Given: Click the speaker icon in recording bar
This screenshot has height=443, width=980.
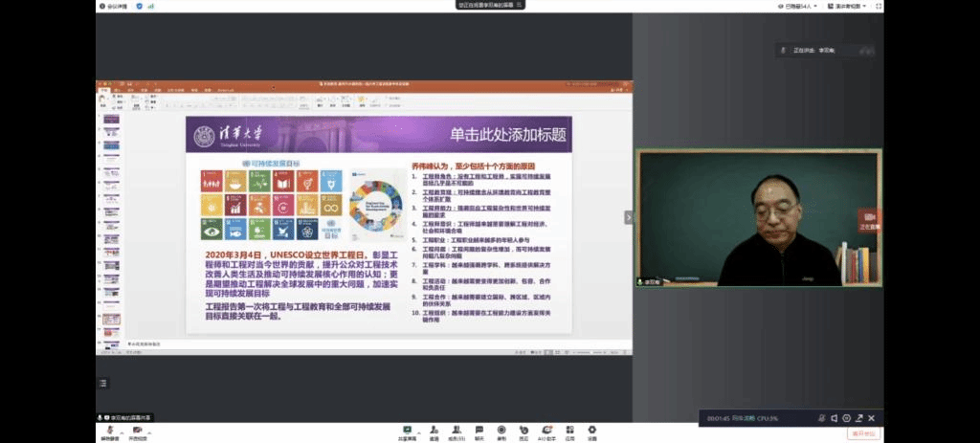Looking at the screenshot, I should (x=834, y=418).
